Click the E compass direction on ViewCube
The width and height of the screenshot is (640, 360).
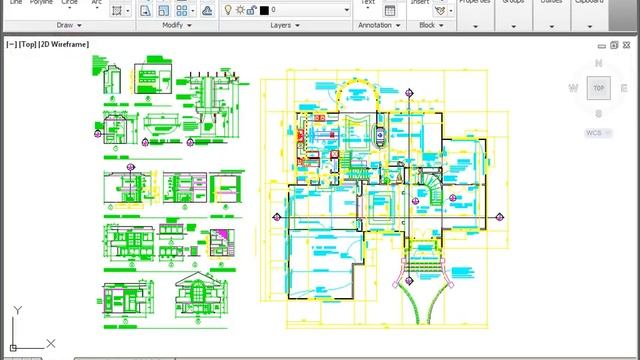click(624, 88)
